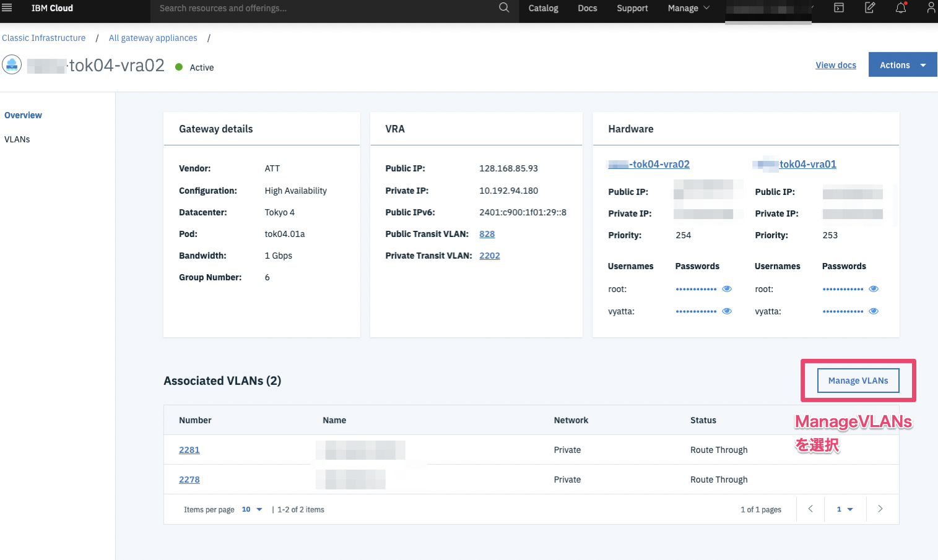
Task: Reveal root password for tok04-vra01
Action: point(874,289)
